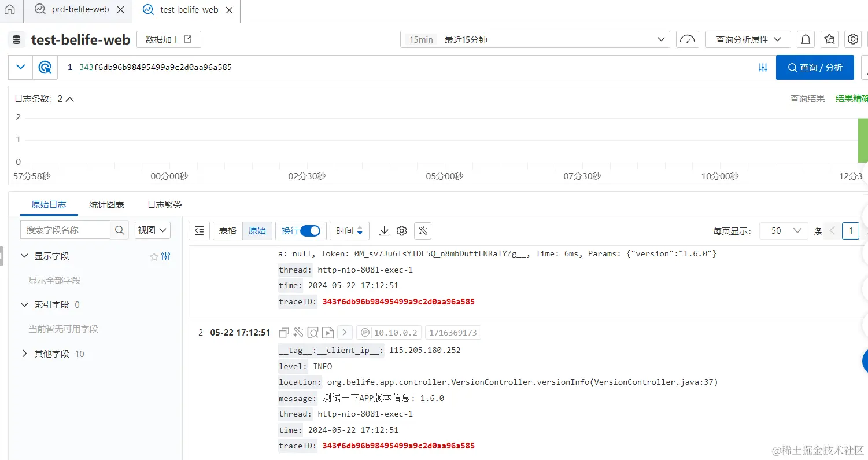
Task: Switch to the 原始日志 tab
Action: 49,204
